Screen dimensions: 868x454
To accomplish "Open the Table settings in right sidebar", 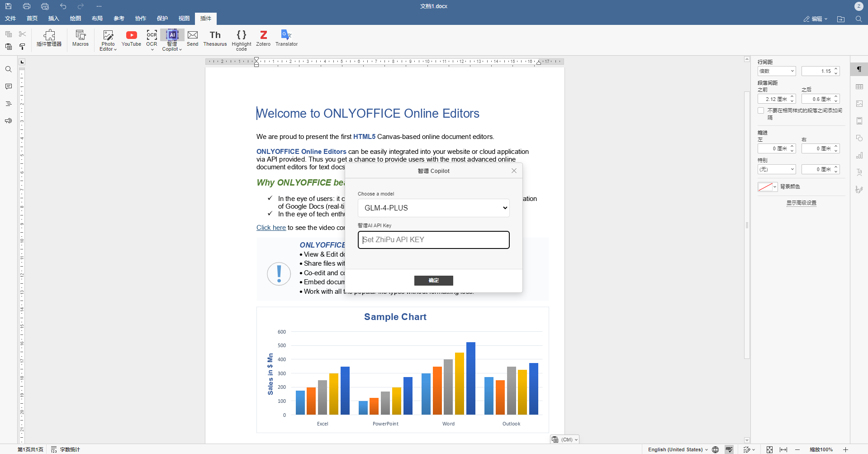I will point(859,86).
